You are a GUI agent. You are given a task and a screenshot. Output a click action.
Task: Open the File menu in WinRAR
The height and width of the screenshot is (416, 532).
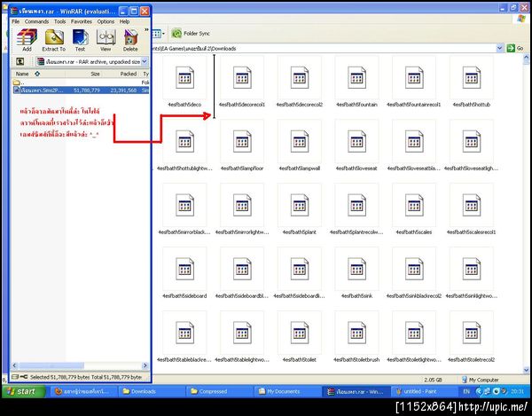point(16,21)
